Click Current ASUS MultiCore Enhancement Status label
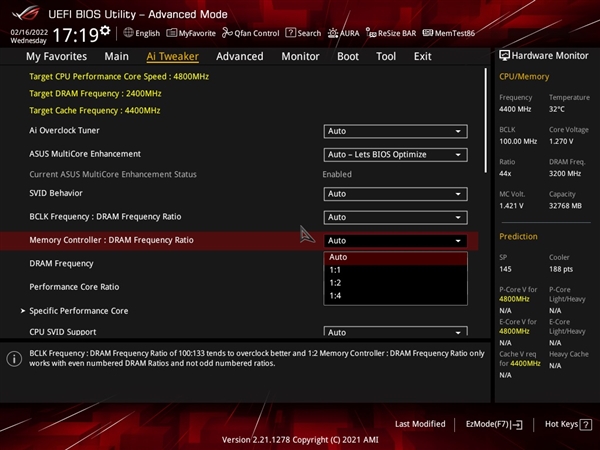Screen dimensions: 600x450 click(113, 174)
